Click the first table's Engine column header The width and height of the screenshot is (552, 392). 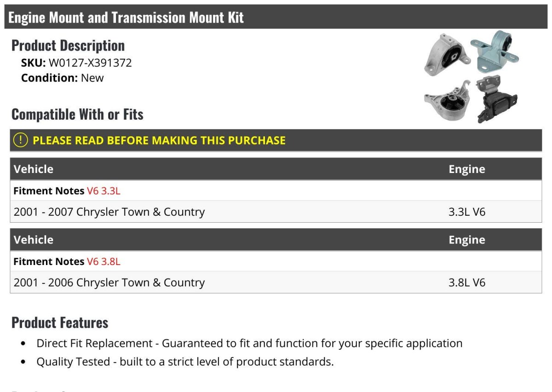pos(467,169)
